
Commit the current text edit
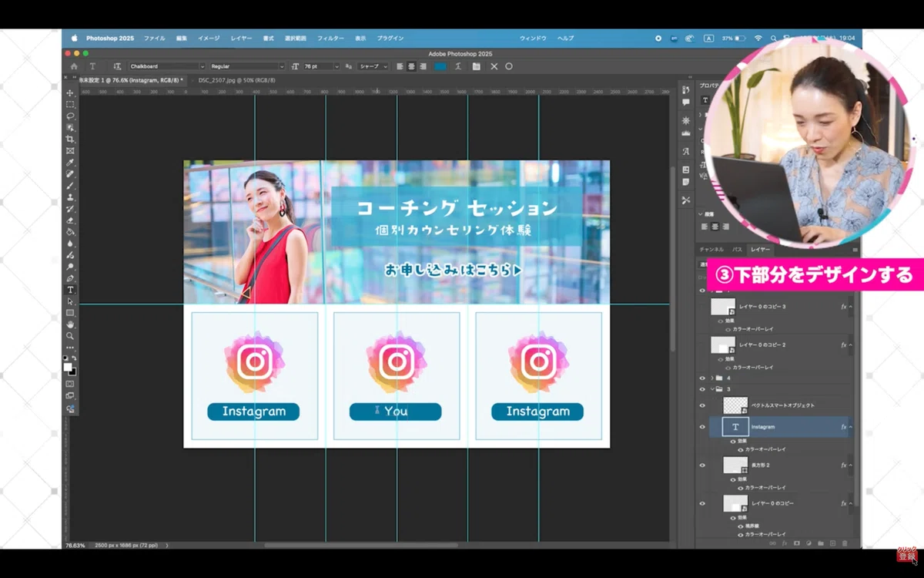tap(509, 66)
